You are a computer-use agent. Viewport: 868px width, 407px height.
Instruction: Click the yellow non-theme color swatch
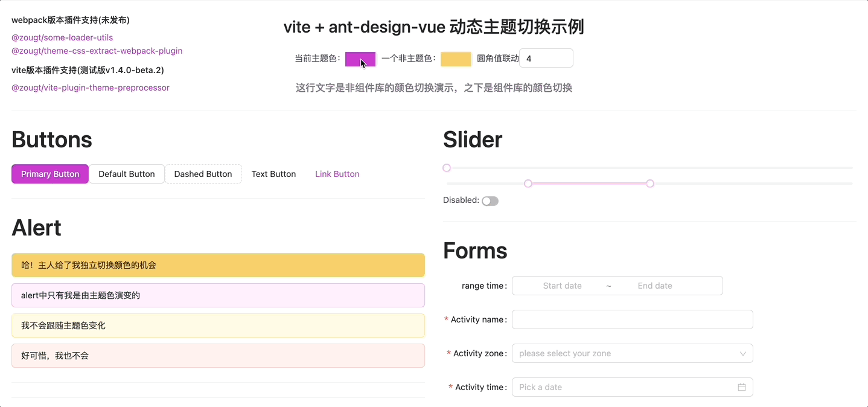coord(456,59)
